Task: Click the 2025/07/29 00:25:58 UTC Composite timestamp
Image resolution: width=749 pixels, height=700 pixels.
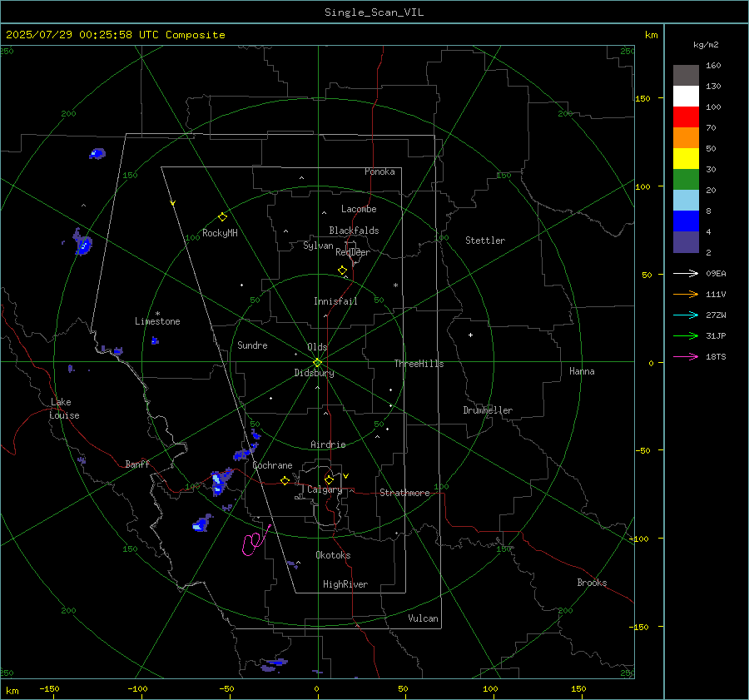Action: pyautogui.click(x=115, y=35)
